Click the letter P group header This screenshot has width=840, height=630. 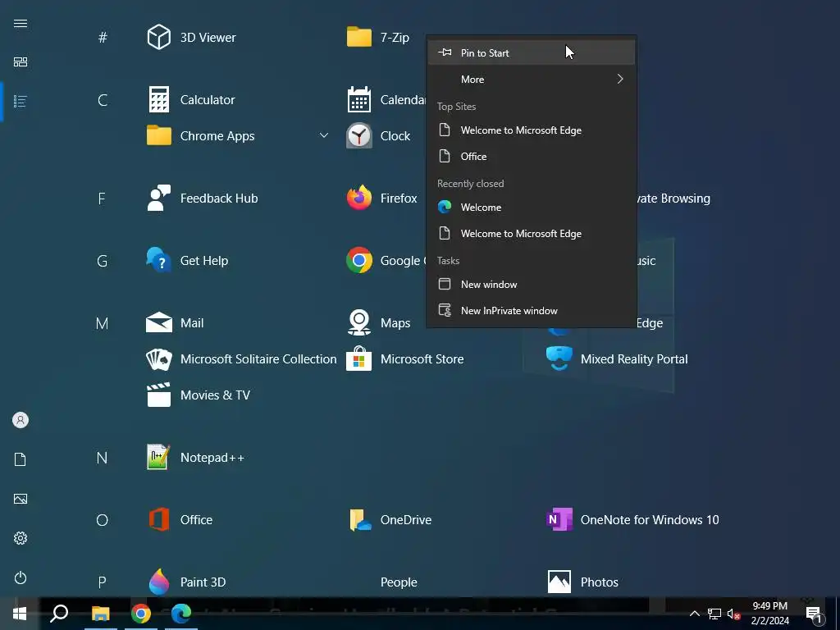[x=103, y=582]
